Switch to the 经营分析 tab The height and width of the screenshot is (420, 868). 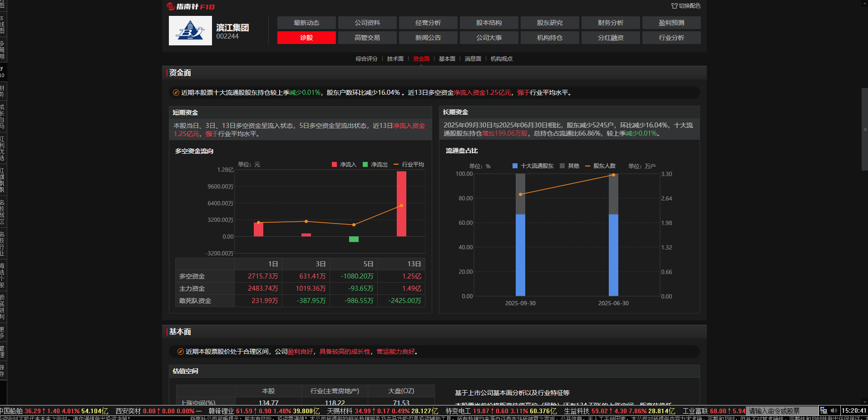pos(428,23)
